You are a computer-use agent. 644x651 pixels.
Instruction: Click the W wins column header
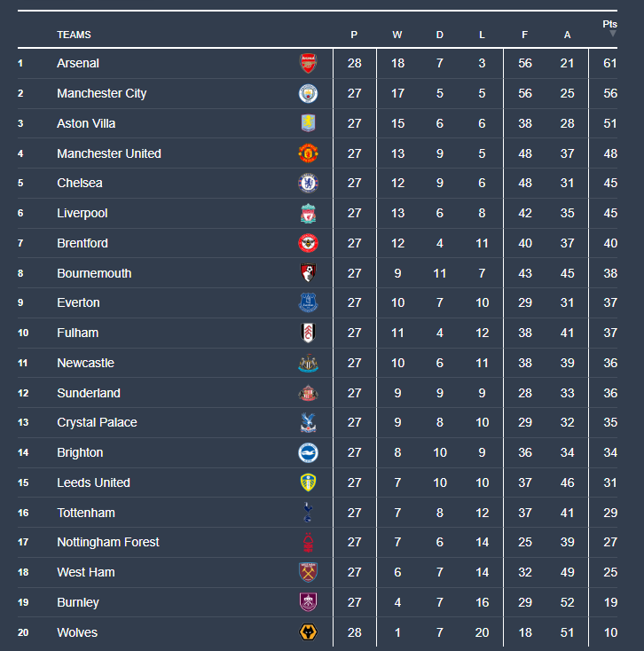click(x=397, y=35)
